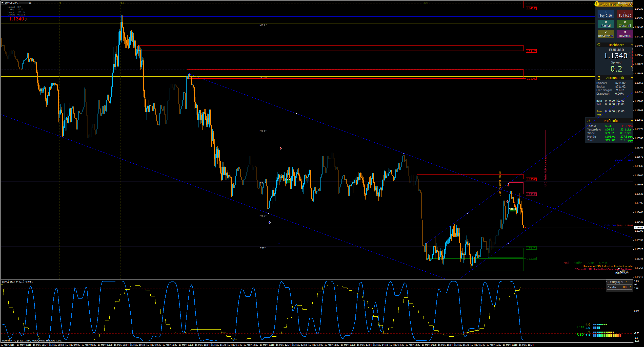This screenshot has height=347, width=644.
Task: Click the MR1 pivot label
Action: coord(263,25)
